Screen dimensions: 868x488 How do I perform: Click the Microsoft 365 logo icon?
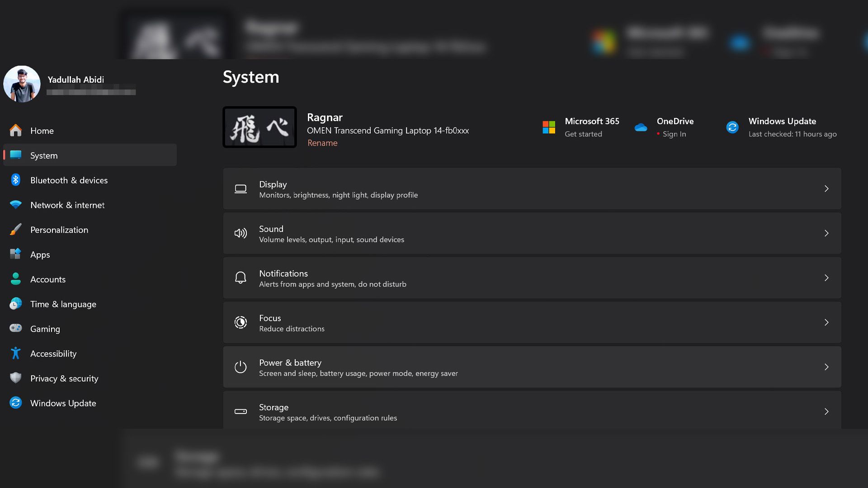point(549,127)
